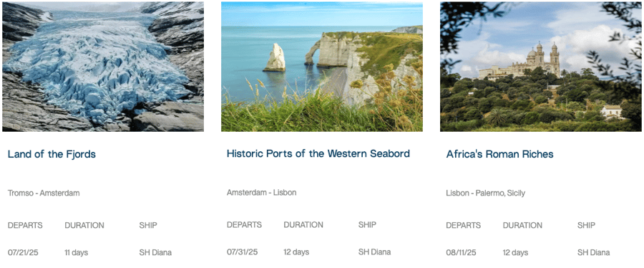The width and height of the screenshot is (644, 268).
Task: Click 12 days duration under Africa's Roman Riches
Action: point(515,252)
